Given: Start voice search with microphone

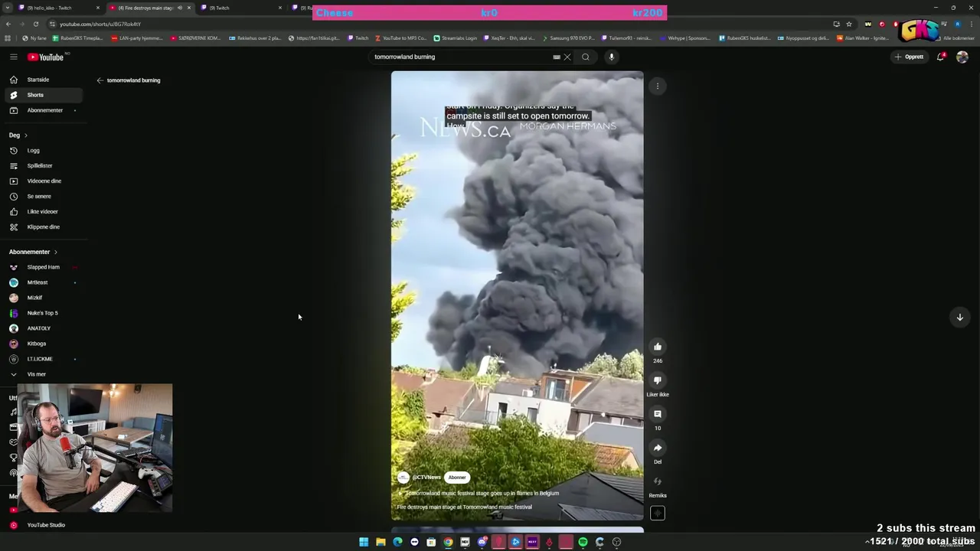Looking at the screenshot, I should 611,57.
